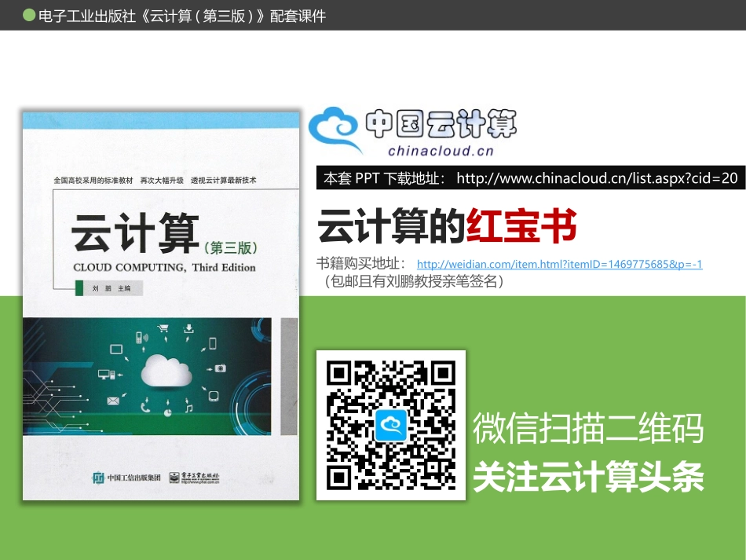746x560 pixels.
Task: Click the heading 云计算的红宝书
Action: tap(448, 225)
